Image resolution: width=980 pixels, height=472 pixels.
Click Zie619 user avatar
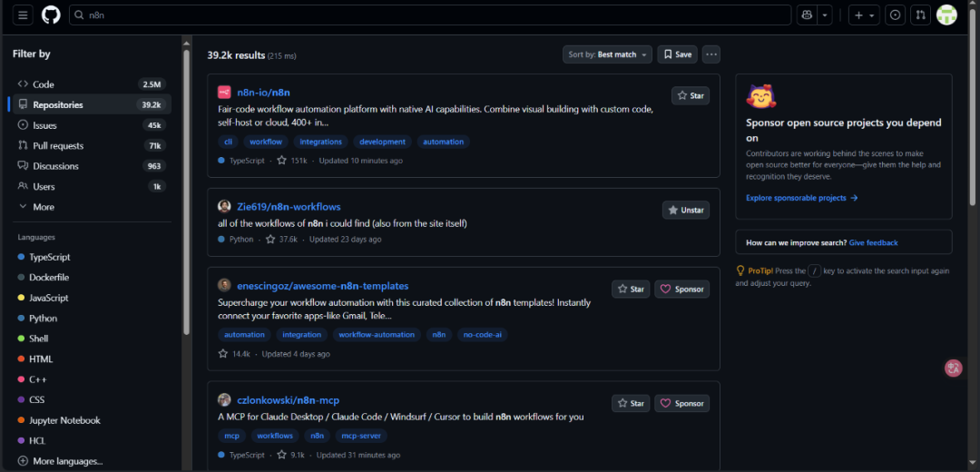point(224,206)
